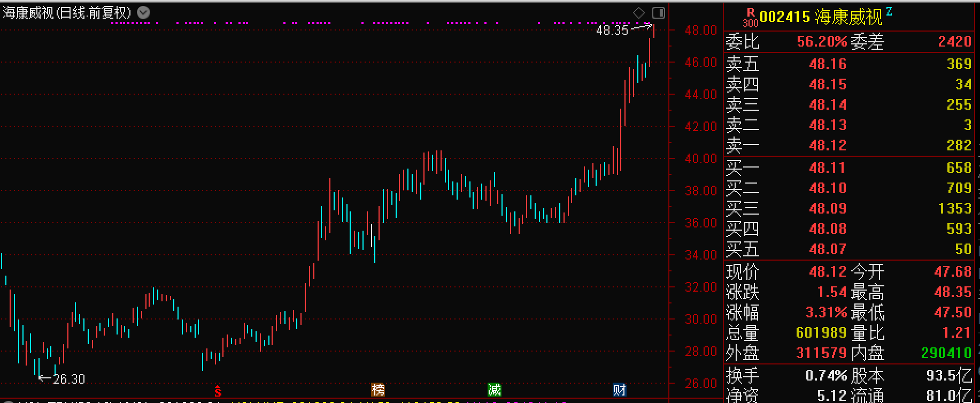Click the 卖五 ask price 48.16
This screenshot has width=980, height=403.
point(827,64)
